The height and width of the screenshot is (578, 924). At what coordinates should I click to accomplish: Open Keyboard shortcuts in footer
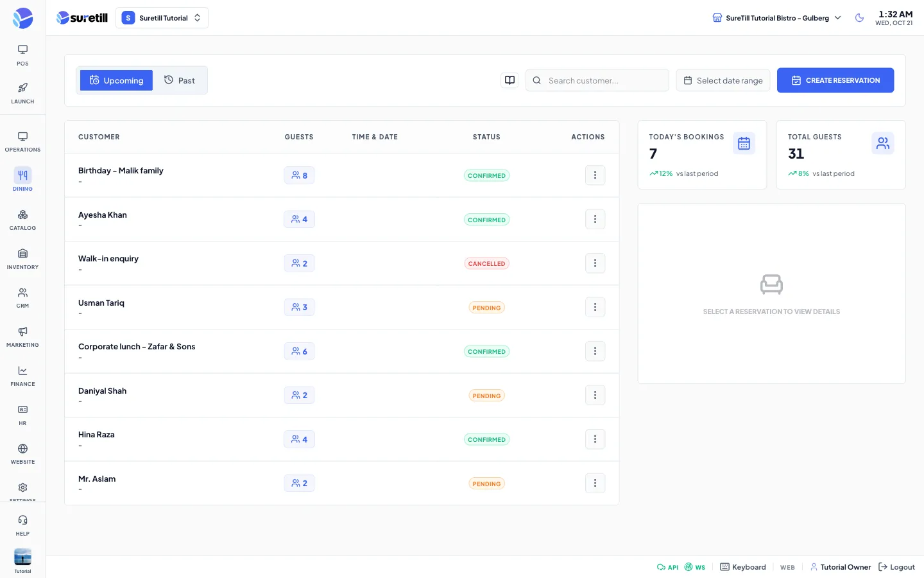(x=743, y=567)
